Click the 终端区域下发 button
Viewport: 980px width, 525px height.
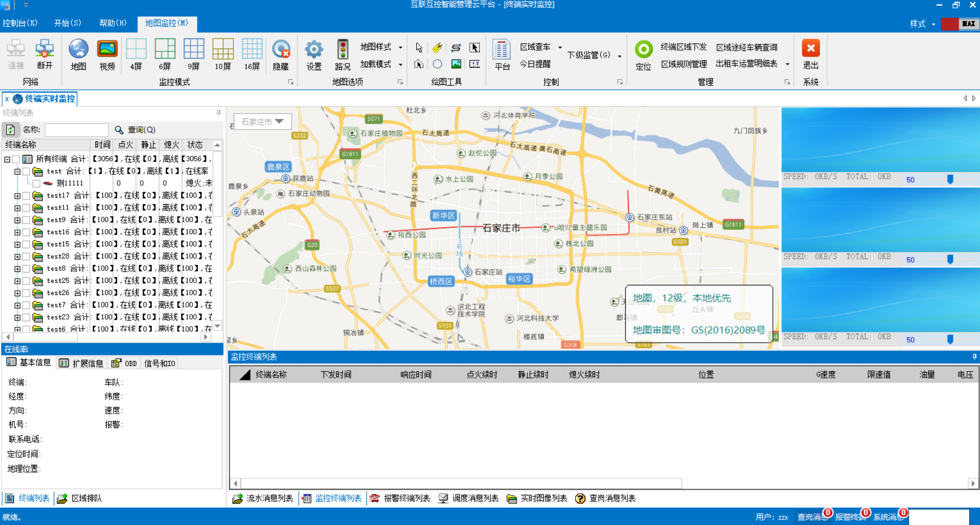pos(684,47)
